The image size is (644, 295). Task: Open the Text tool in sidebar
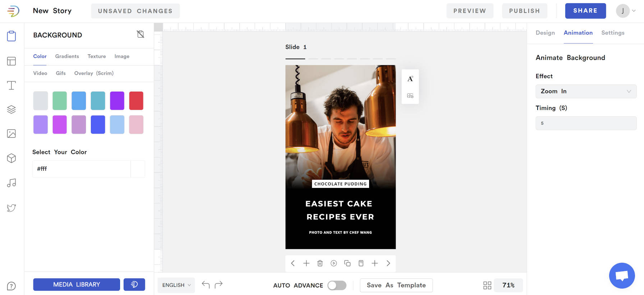11,86
